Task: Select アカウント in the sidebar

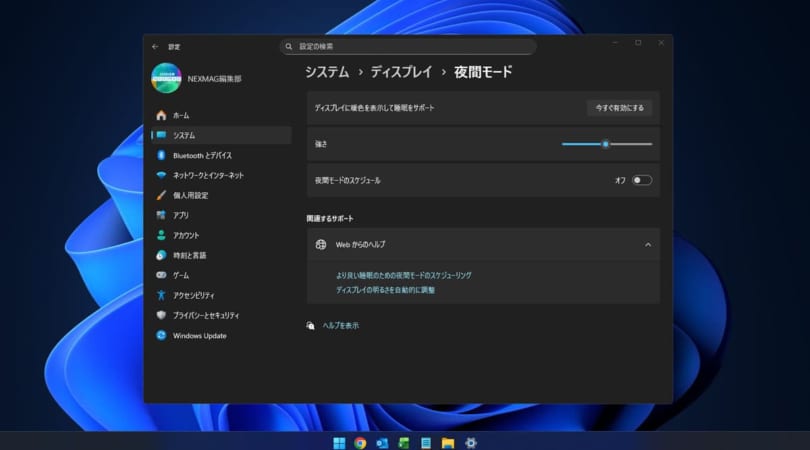Action: 185,235
